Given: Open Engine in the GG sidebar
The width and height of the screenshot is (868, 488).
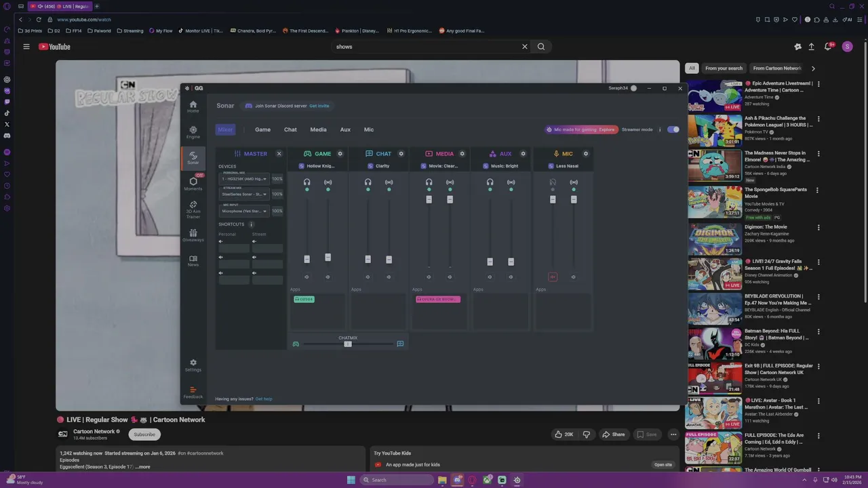Looking at the screenshot, I should (x=193, y=132).
